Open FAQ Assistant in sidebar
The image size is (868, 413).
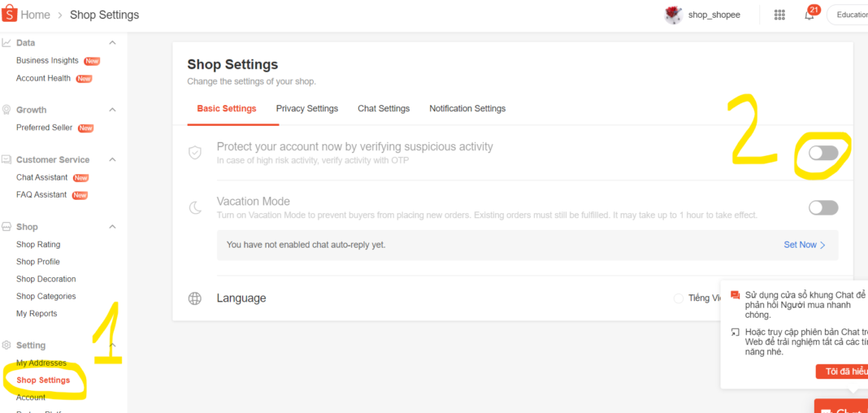point(41,194)
